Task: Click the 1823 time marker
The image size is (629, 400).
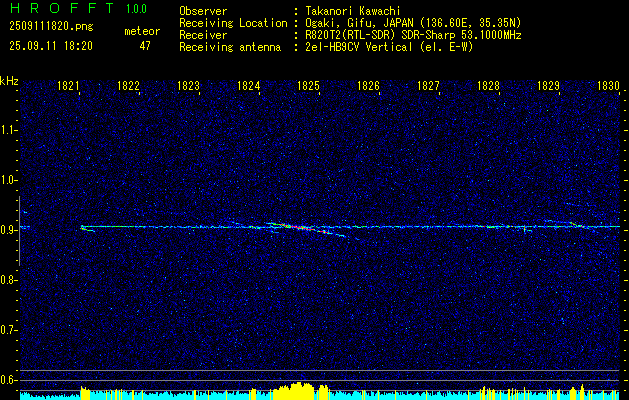Action: 188,86
